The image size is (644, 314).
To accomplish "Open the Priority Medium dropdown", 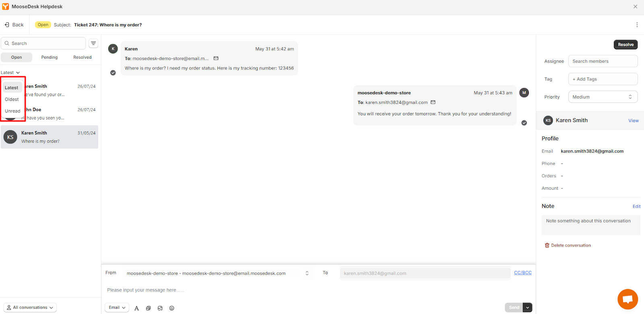I will (603, 97).
